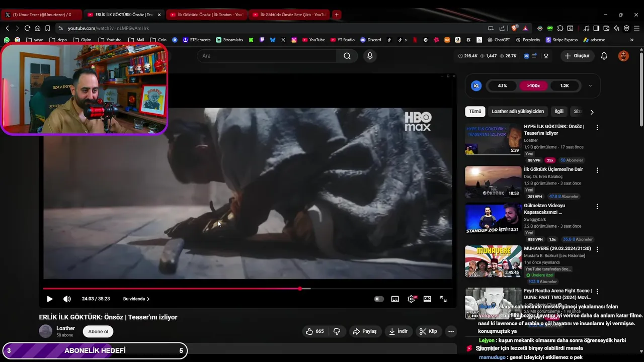Viewport: 644px width, 362px height.
Task: Toggle the autoplay switch in player controls
Action: click(379, 299)
